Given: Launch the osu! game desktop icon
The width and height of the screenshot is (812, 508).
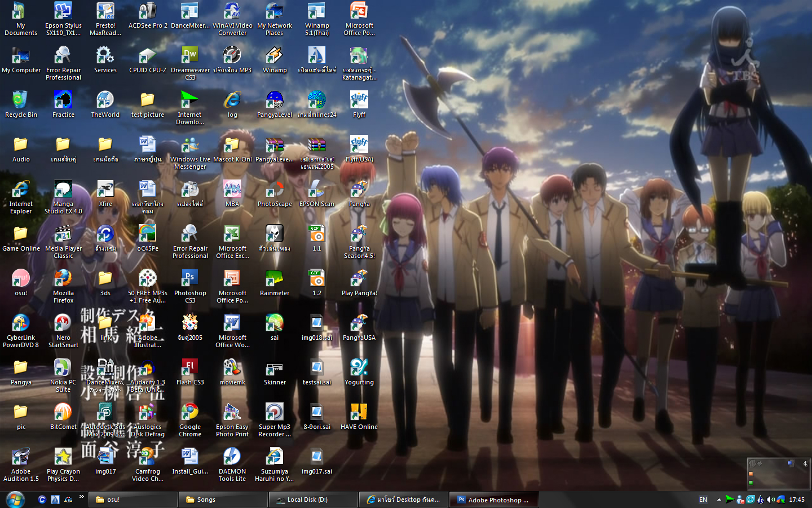Looking at the screenshot, I should pyautogui.click(x=21, y=283).
